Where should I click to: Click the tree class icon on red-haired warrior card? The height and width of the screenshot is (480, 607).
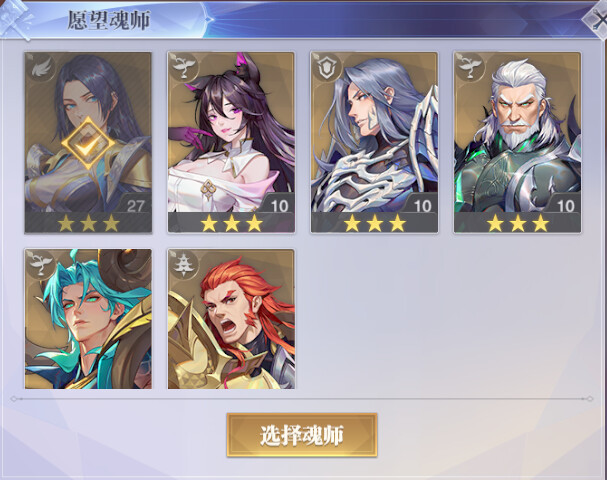pos(183,265)
